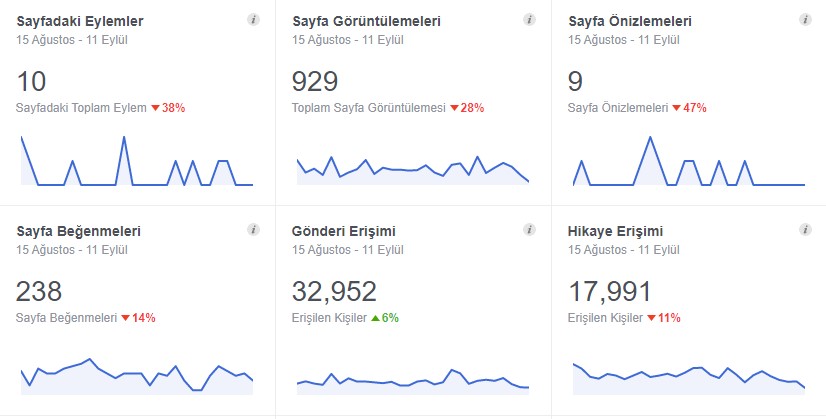Select the Sayfa Görüntülemeleri line chart
This screenshot has width=826, height=419.
click(x=413, y=170)
